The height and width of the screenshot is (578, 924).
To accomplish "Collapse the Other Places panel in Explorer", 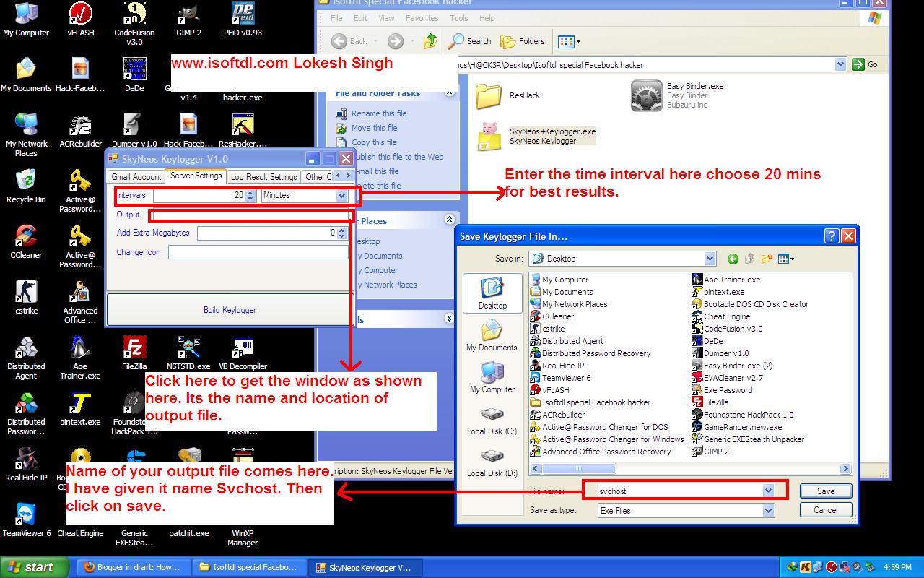I will pos(449,219).
